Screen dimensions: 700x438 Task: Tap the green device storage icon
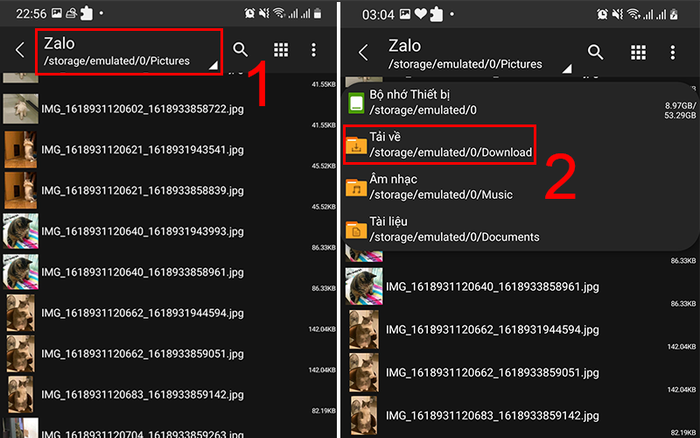[356, 103]
